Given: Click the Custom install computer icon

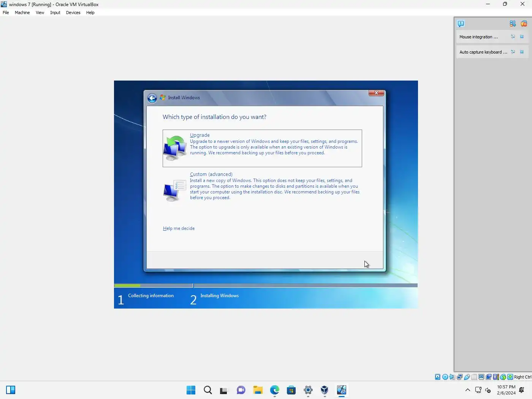Looking at the screenshot, I should click(x=175, y=190).
